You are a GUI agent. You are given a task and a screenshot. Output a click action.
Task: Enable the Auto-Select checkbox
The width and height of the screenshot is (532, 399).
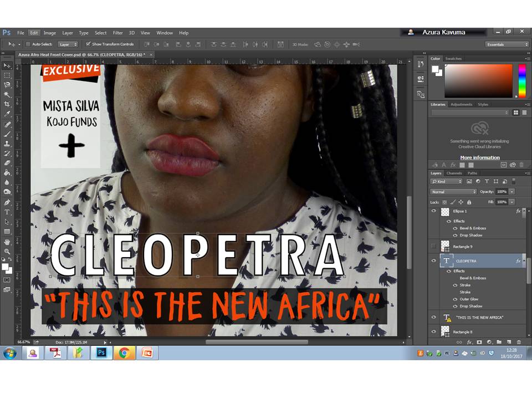click(28, 44)
